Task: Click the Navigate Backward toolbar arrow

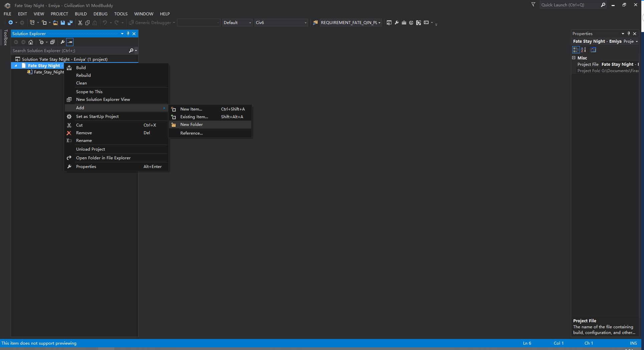Action: click(11, 23)
